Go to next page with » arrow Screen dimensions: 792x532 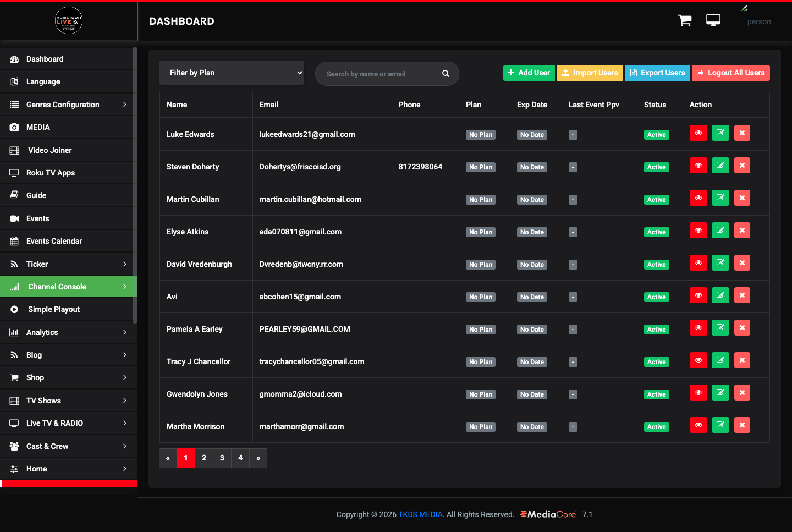[x=258, y=458]
